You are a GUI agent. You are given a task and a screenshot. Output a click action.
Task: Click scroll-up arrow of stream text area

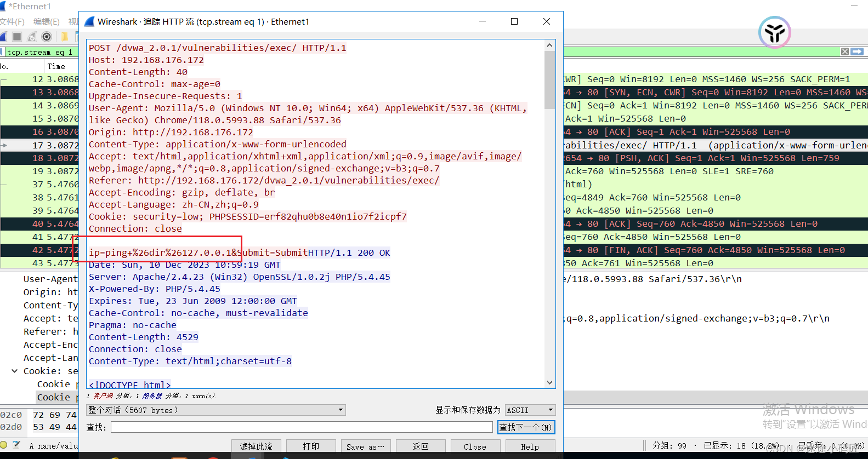[x=549, y=45]
